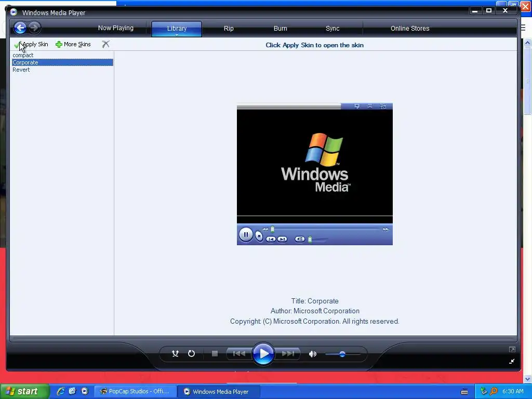This screenshot has height=399, width=532.
Task: Click the large Play button
Action: (263, 353)
